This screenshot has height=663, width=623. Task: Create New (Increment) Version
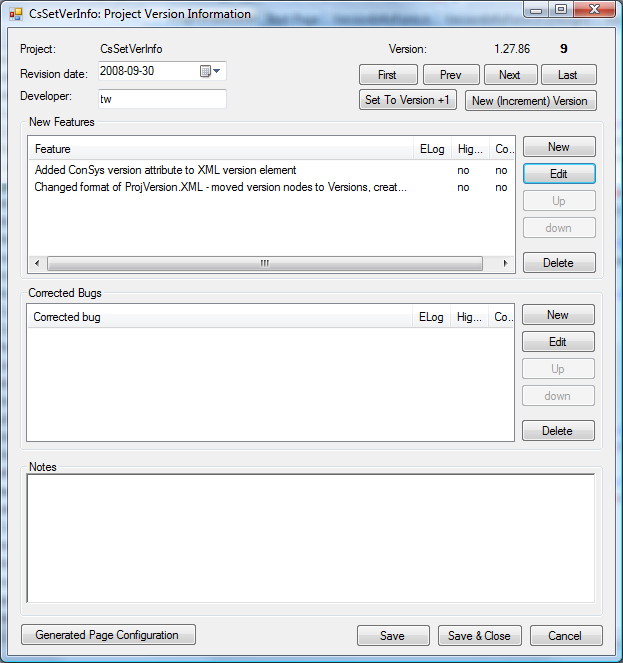530,100
